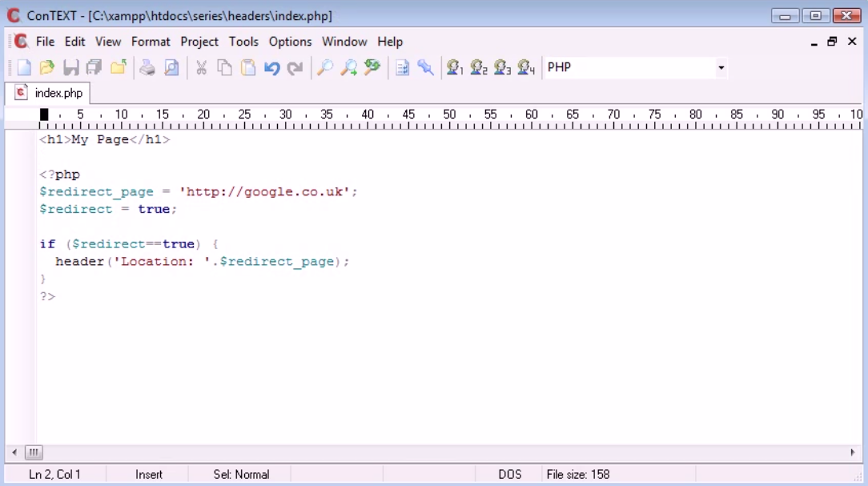Close the index.php document window
This screenshot has height=486, width=868.
pos(852,42)
